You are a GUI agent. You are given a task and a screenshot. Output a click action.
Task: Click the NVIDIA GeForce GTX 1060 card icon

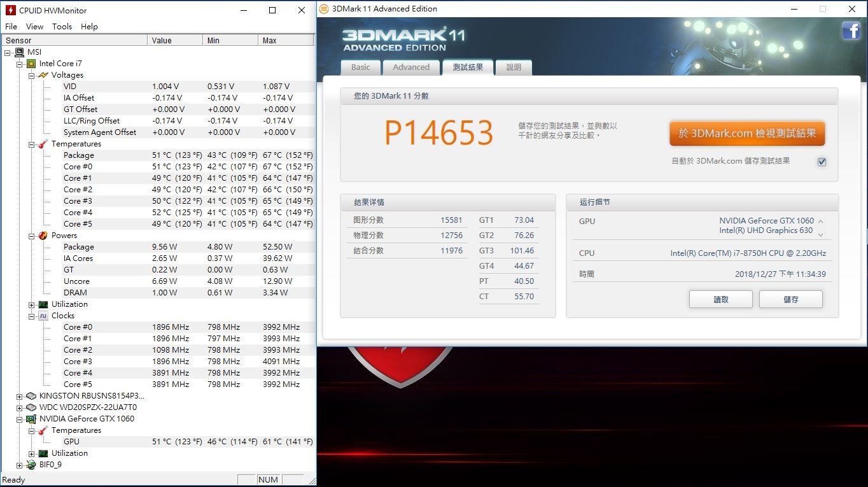point(31,419)
